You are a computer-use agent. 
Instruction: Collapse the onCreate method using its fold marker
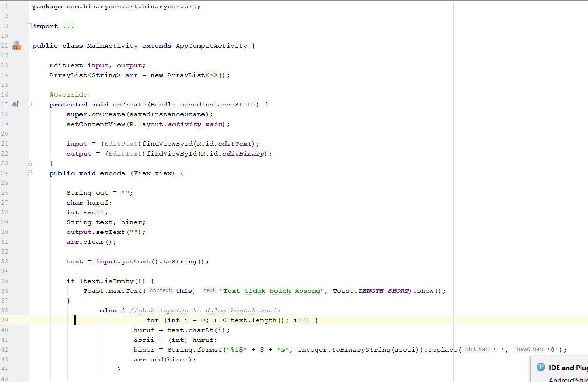pos(29,105)
